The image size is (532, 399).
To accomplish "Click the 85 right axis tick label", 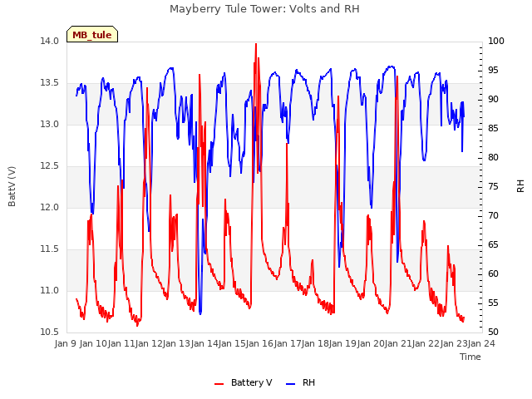I will [x=493, y=129].
